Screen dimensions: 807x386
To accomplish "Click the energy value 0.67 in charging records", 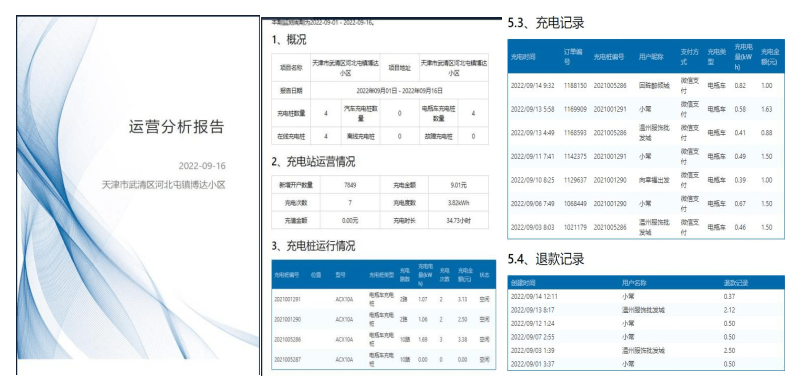I will click(740, 203).
